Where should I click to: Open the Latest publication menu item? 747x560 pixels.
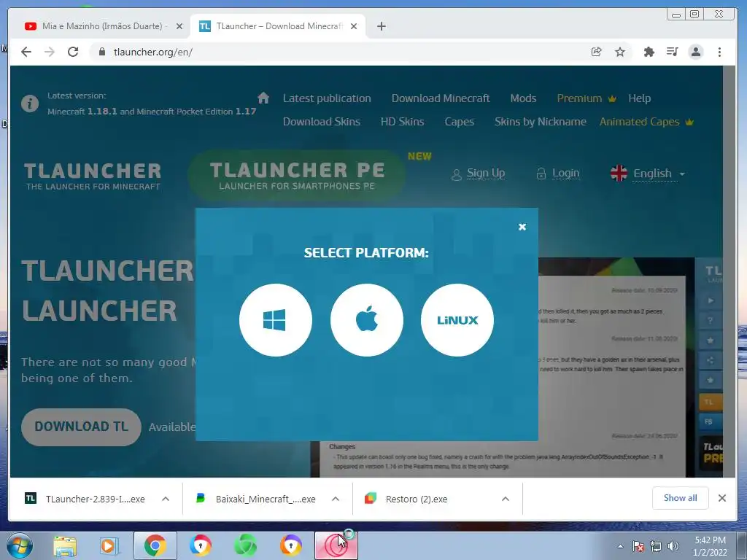coord(327,98)
